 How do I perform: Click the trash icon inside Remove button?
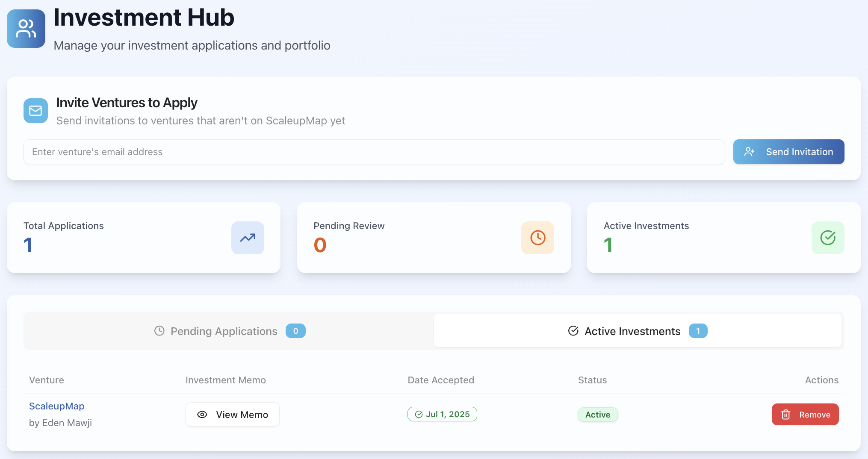[x=785, y=414]
